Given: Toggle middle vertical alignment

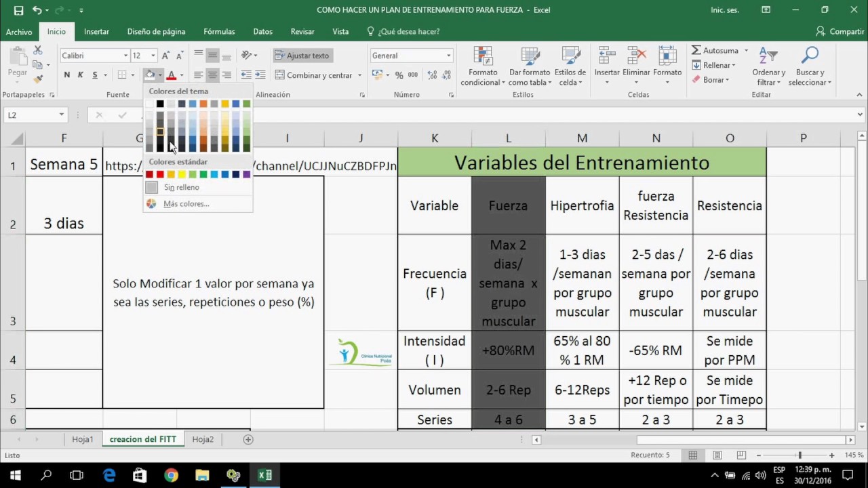Looking at the screenshot, I should 212,55.
